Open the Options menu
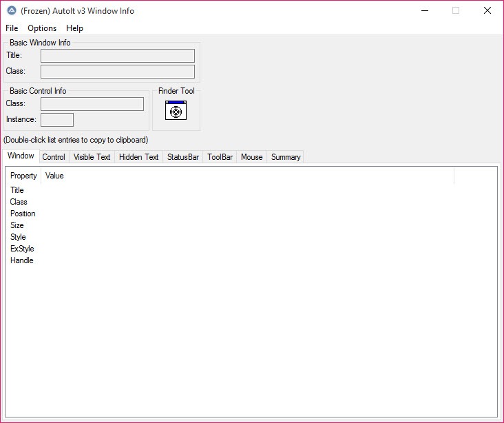Screen dimensions: 504x423 [x=42, y=28]
